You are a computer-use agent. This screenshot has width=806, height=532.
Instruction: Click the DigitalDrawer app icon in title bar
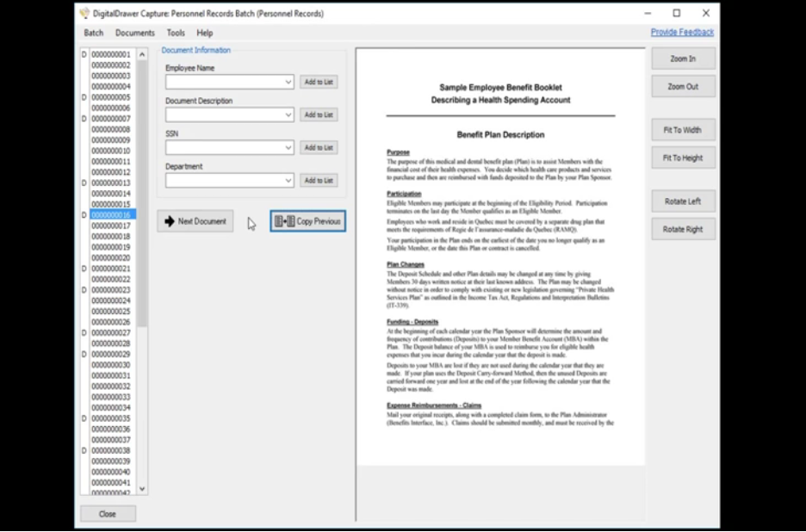click(x=84, y=14)
